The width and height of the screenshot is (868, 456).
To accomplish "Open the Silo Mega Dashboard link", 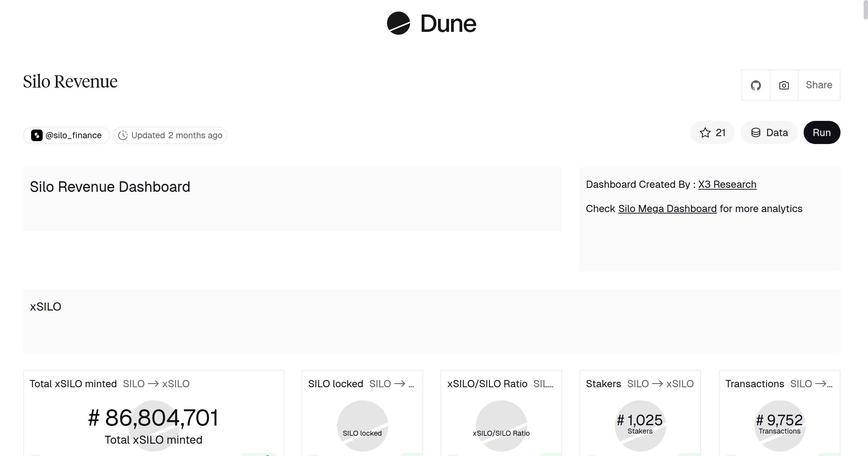I will [667, 209].
